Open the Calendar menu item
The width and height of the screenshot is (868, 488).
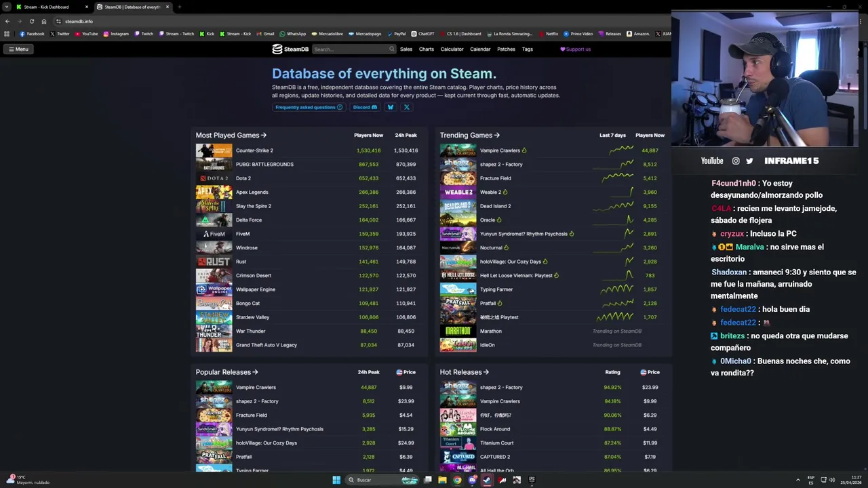tap(480, 49)
